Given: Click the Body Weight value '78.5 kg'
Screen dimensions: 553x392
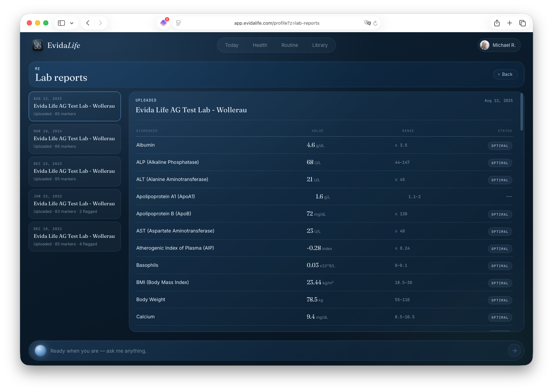Looking at the screenshot, I should point(315,300).
